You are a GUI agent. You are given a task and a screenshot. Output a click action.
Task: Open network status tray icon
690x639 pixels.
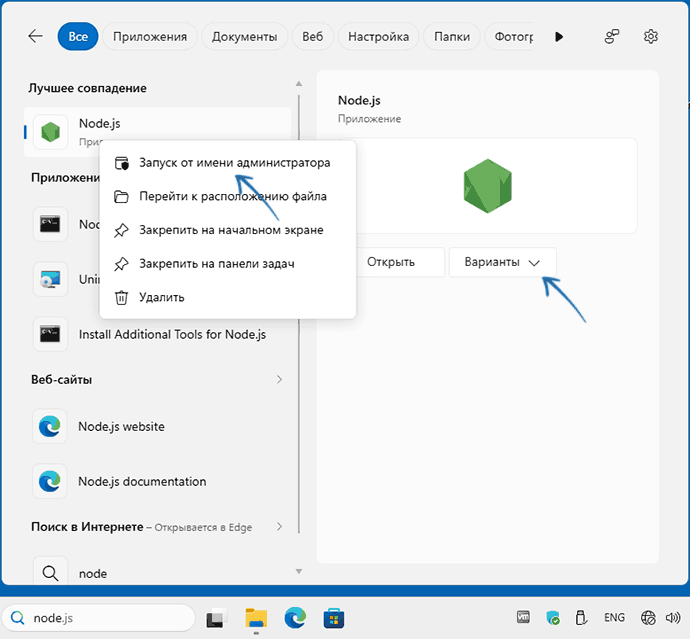tap(648, 618)
